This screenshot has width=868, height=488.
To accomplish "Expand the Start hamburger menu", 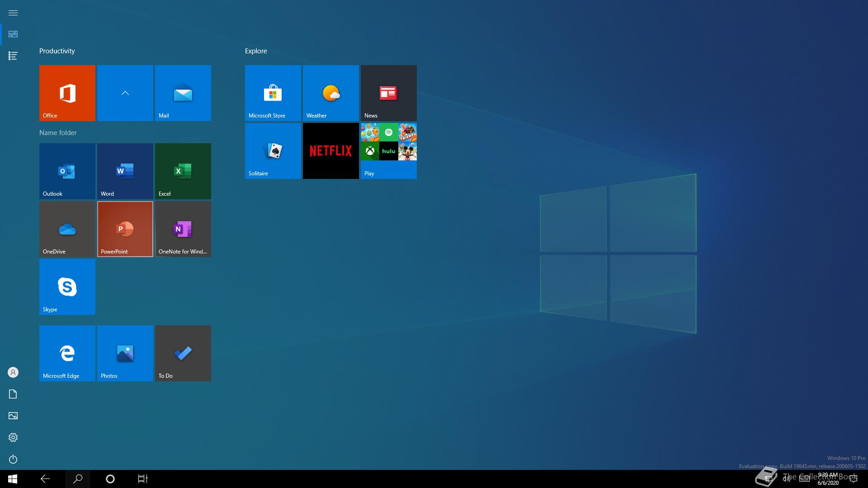I will pyautogui.click(x=13, y=13).
